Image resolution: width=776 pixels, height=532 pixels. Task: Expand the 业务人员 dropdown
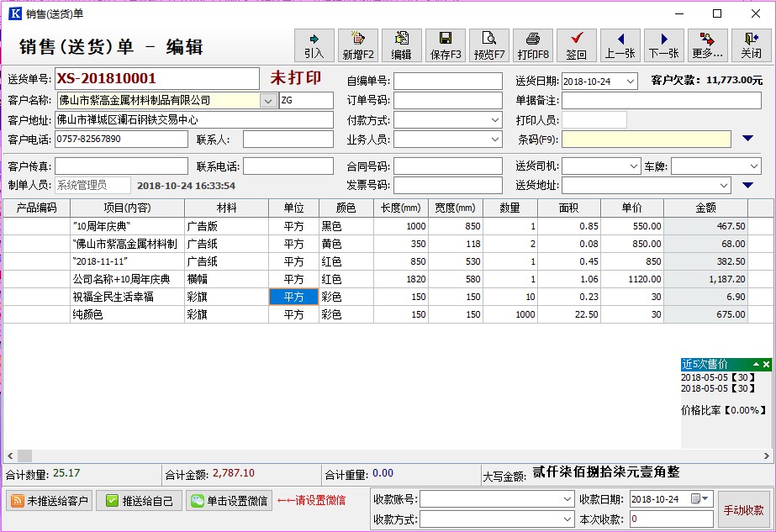[495, 140]
